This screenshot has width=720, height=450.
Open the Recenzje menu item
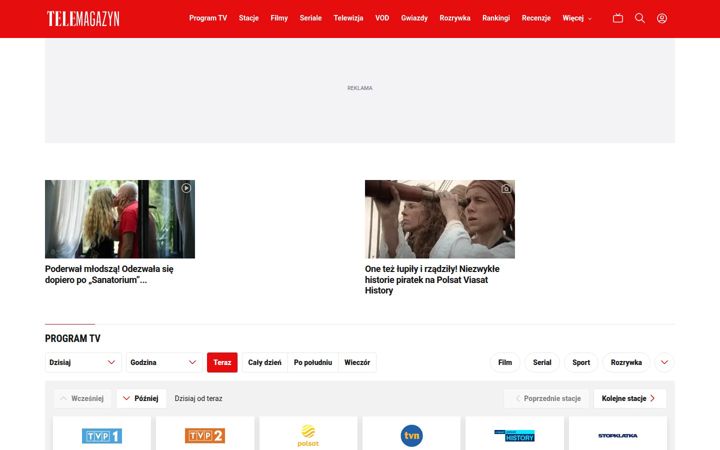(x=536, y=18)
